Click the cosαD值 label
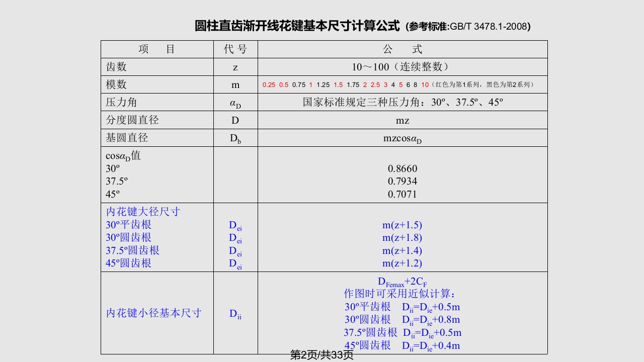 click(x=123, y=156)
